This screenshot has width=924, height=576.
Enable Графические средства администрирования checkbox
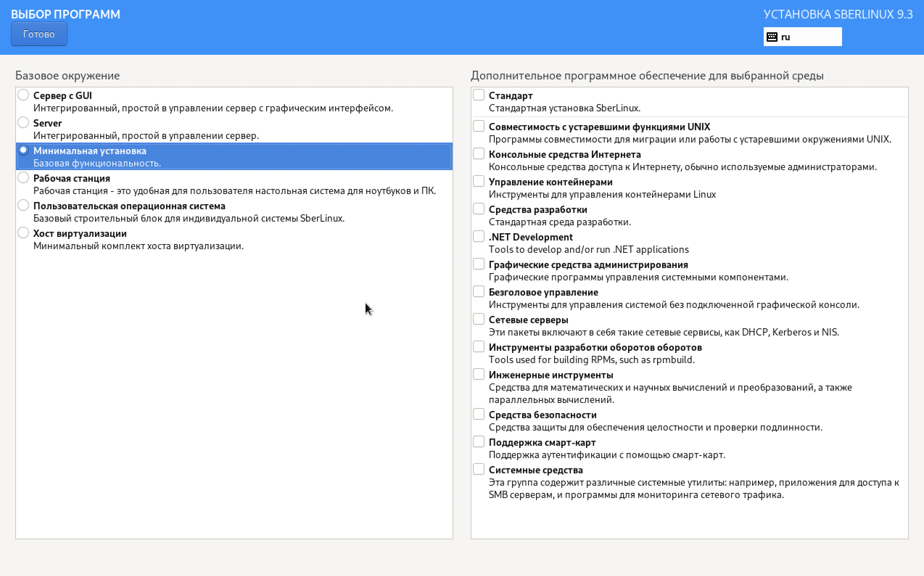478,264
